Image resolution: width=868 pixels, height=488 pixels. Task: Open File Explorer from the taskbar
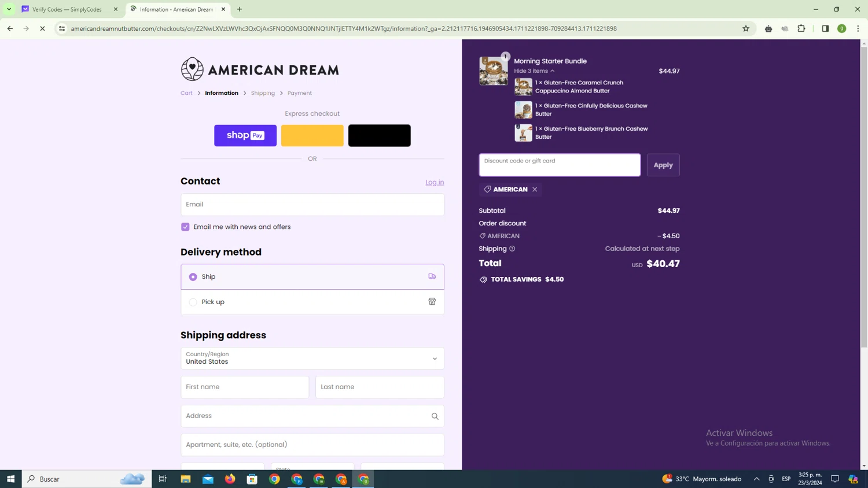coord(186,479)
